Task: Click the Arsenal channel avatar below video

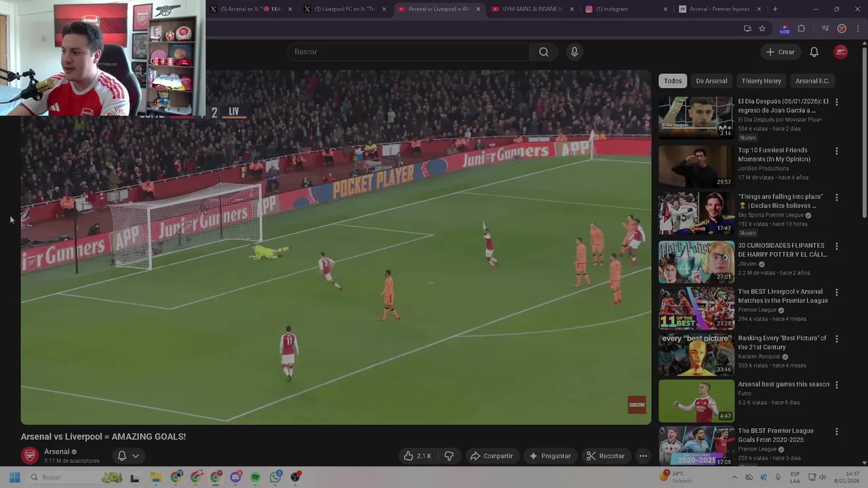Action: [30, 455]
